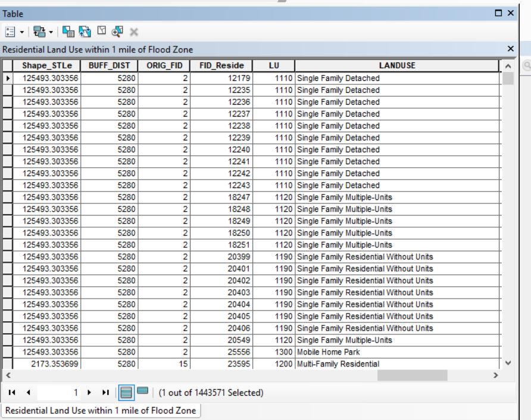Click ORIG_FID value 15
531x420 pixels.
coord(164,364)
